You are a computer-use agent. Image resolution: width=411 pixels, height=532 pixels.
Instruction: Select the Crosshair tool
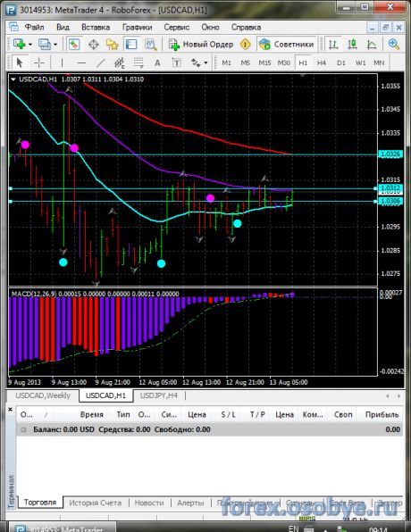click(x=39, y=62)
